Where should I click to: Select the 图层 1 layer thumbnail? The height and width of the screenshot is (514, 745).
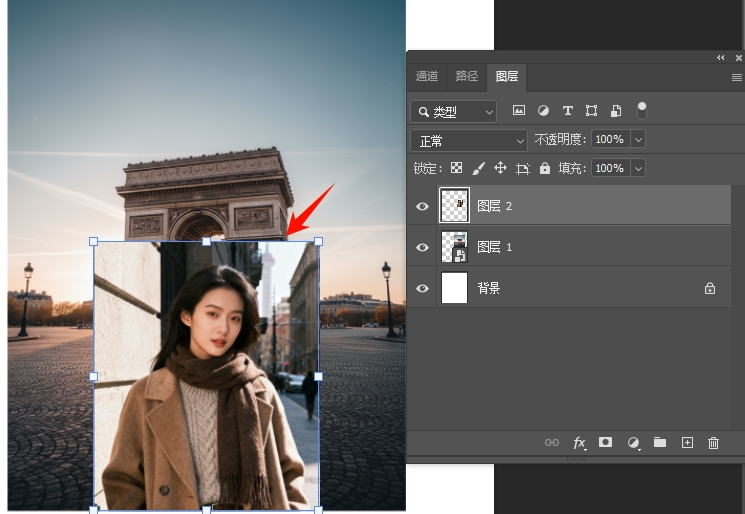(455, 247)
